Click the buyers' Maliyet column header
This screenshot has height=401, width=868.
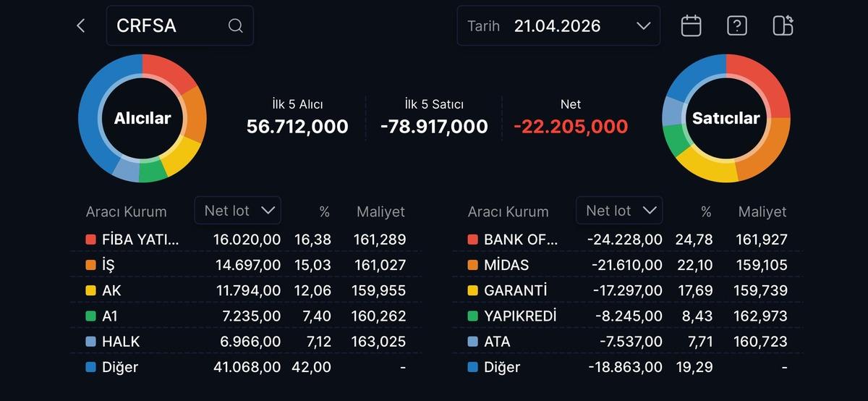(380, 212)
